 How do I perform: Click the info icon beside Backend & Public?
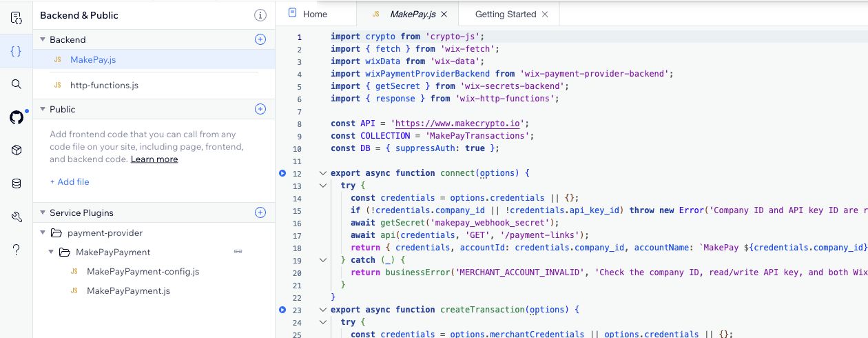tap(260, 15)
